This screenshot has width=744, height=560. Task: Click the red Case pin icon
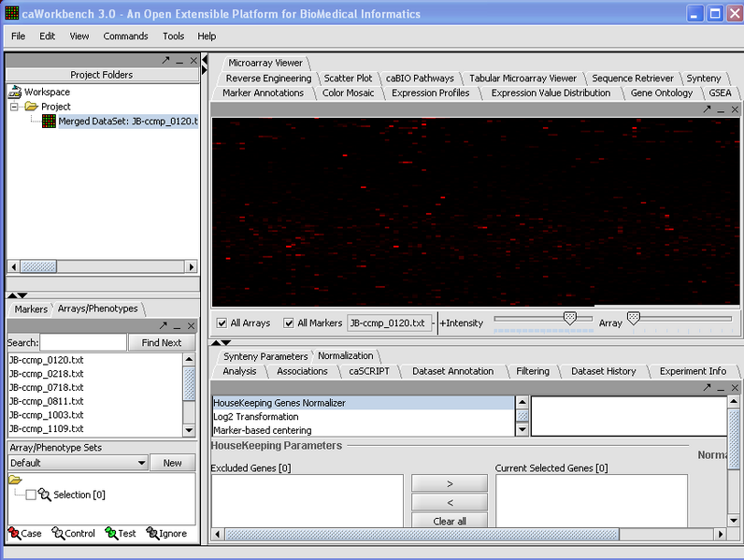point(13,533)
